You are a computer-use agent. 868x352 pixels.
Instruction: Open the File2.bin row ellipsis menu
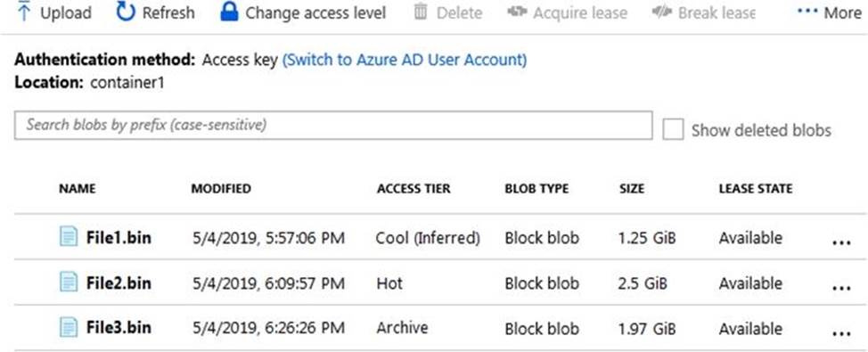click(x=841, y=288)
